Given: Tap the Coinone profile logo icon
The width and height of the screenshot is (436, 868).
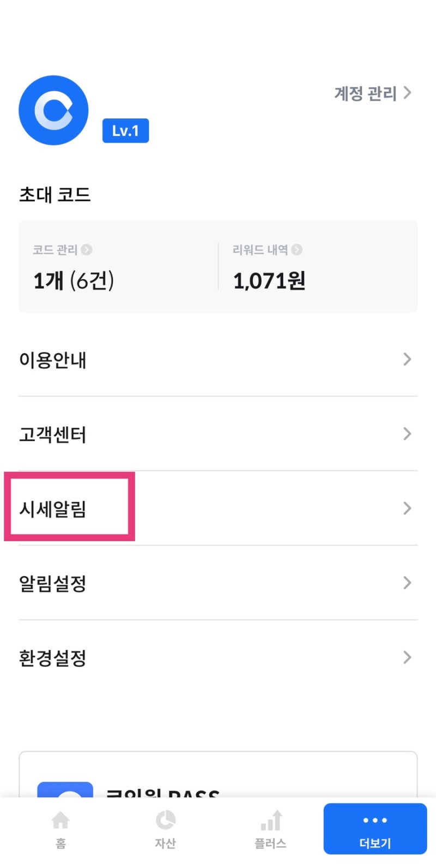Looking at the screenshot, I should click(53, 110).
